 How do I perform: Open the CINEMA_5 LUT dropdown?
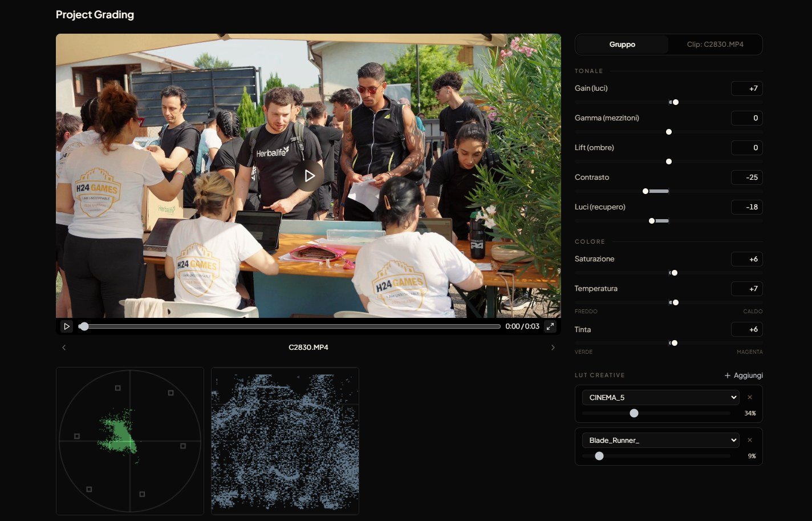(660, 398)
